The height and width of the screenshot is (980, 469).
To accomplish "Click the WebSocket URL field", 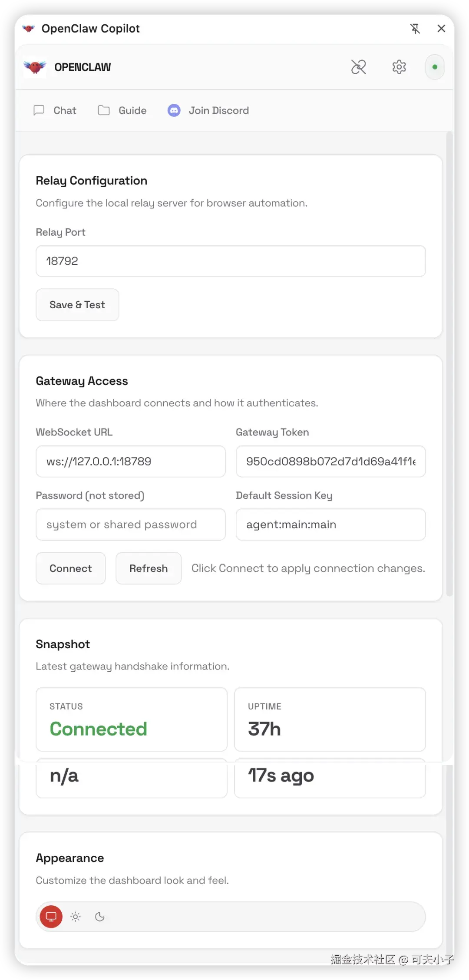I will pos(131,462).
